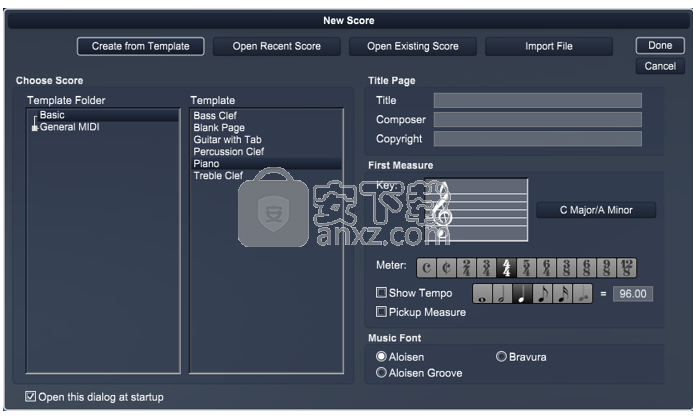This screenshot has height=417, width=693.
Task: Choose the 6/4 meter button
Action: tap(546, 268)
